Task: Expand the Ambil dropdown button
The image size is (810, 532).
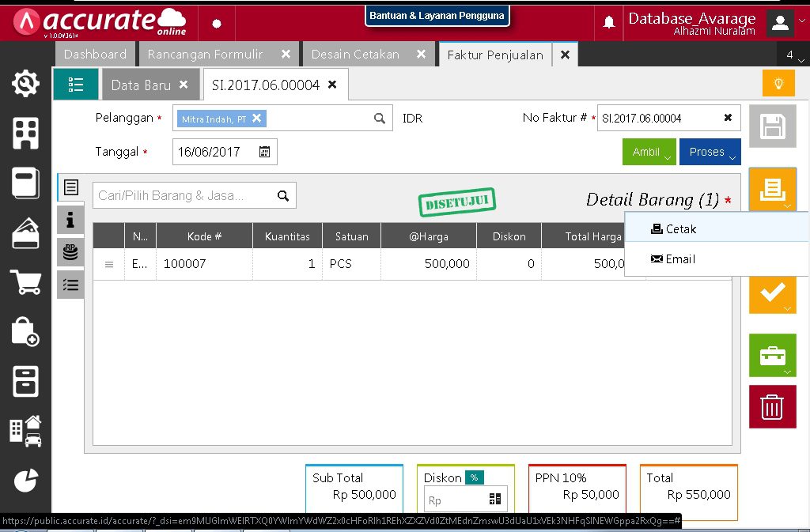Action: tap(649, 152)
